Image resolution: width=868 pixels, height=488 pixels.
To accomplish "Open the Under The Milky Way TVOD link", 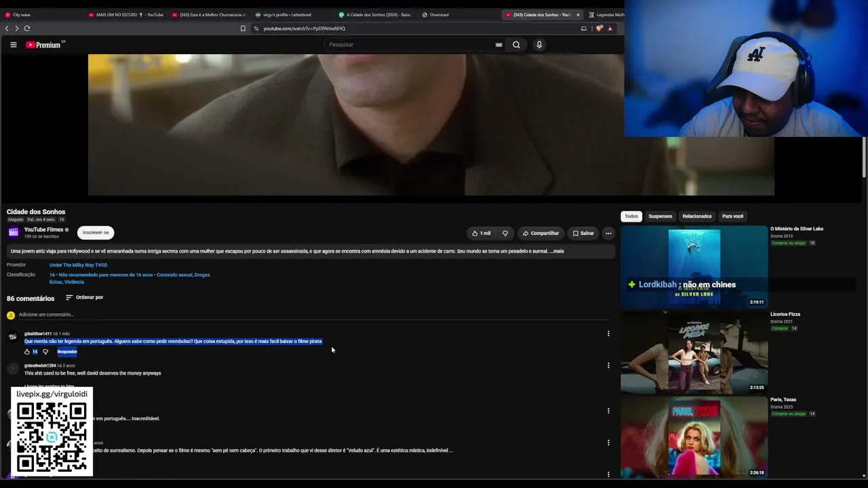I will point(78,265).
